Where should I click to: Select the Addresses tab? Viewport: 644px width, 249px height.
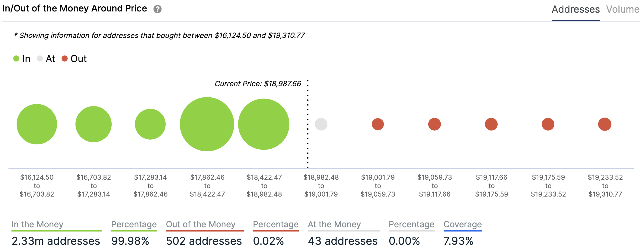pyautogui.click(x=575, y=9)
